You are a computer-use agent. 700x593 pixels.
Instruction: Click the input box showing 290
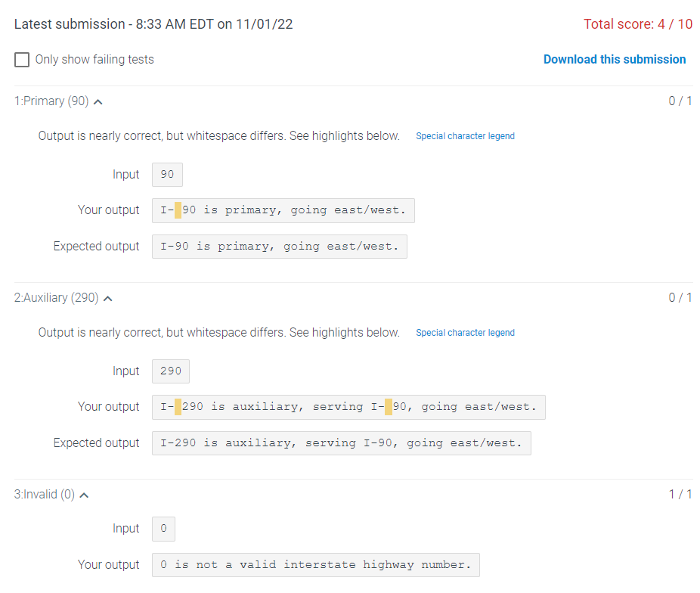(x=171, y=371)
